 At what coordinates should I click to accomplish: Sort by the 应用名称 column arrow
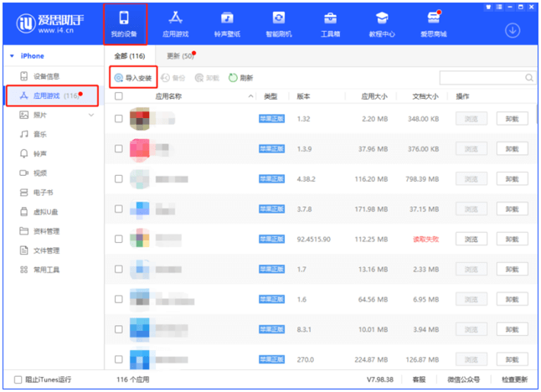[251, 97]
